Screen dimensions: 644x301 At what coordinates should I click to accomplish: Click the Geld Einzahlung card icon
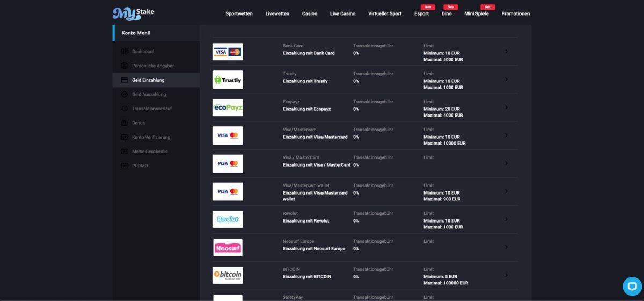(125, 80)
